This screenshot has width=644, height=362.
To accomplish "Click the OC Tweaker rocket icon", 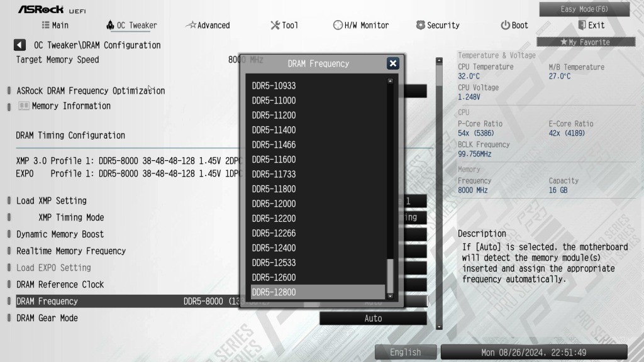I will [x=110, y=25].
